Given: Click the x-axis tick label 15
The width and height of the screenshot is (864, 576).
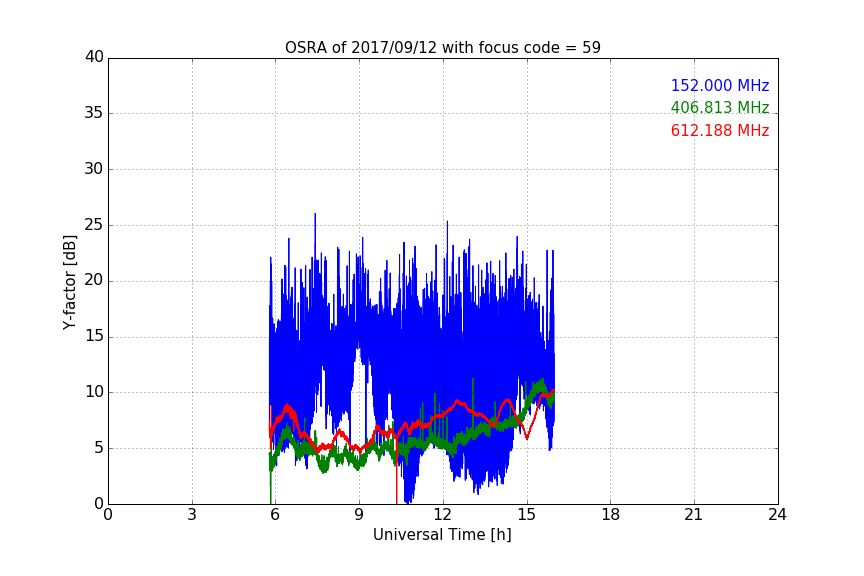Looking at the screenshot, I should tap(526, 515).
